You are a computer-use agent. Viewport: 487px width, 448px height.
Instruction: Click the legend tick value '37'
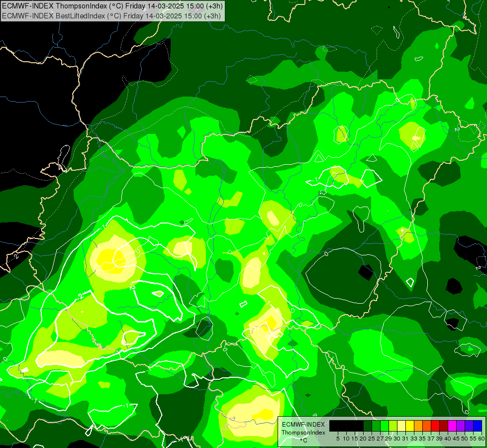[x=431, y=439]
